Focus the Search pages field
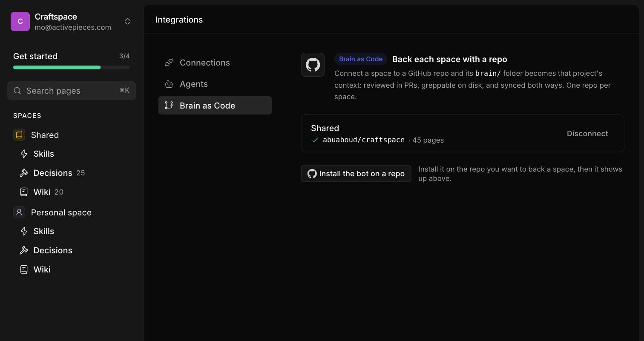This screenshot has width=644, height=341. [72, 91]
